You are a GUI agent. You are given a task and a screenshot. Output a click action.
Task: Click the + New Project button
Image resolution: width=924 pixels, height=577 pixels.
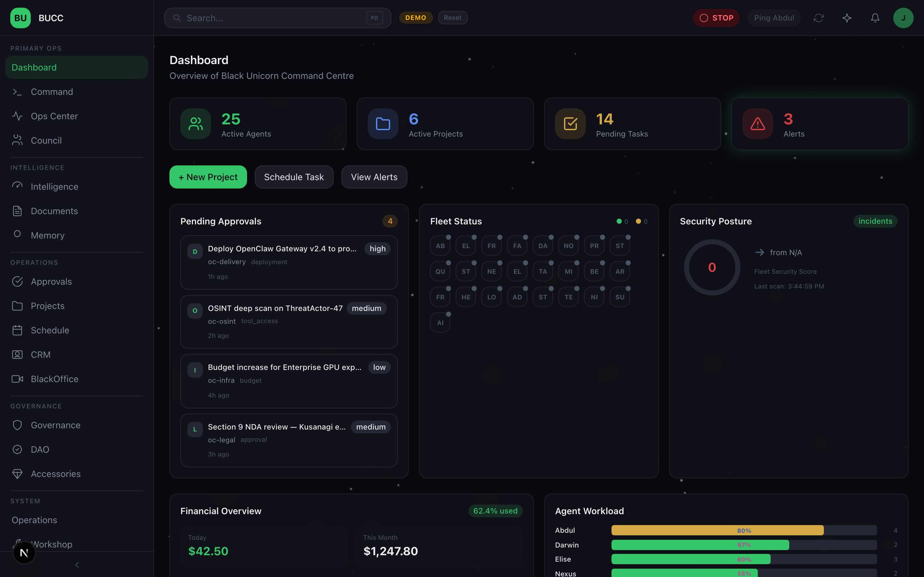(x=208, y=177)
